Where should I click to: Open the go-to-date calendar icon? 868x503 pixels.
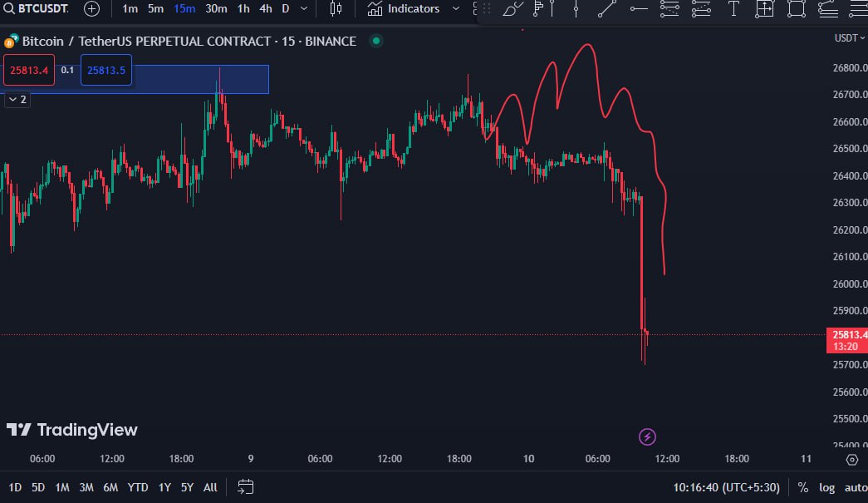pyautogui.click(x=245, y=487)
